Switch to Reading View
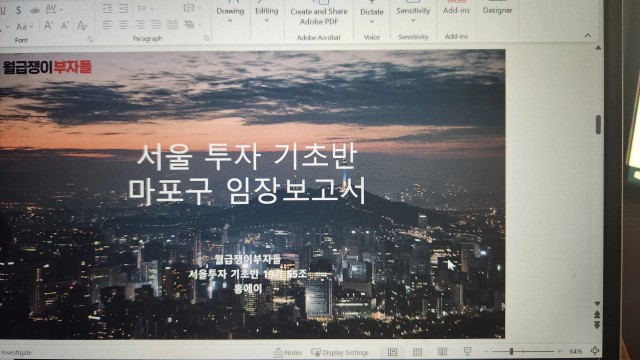This screenshot has height=360, width=640. (x=442, y=351)
